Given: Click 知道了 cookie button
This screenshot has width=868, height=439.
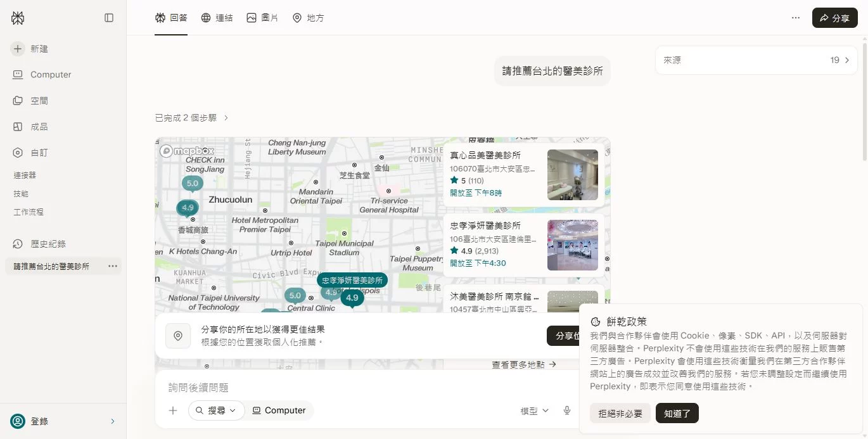Looking at the screenshot, I should 677,414.
